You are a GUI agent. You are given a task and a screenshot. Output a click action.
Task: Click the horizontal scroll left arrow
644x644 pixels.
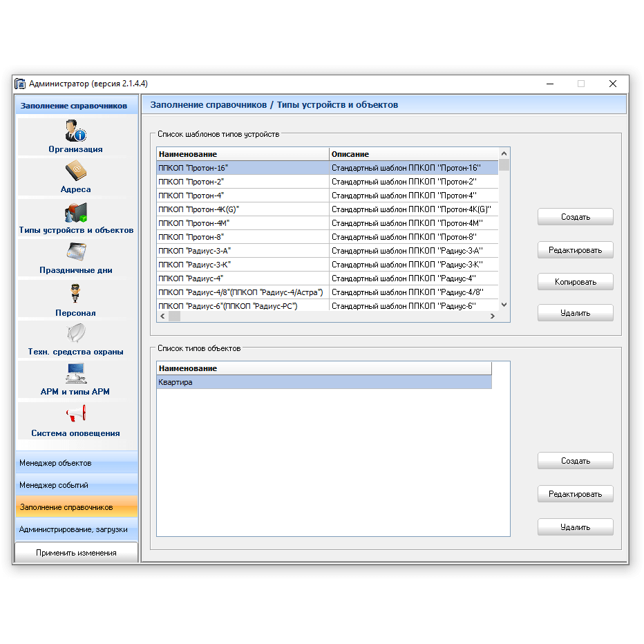click(162, 316)
